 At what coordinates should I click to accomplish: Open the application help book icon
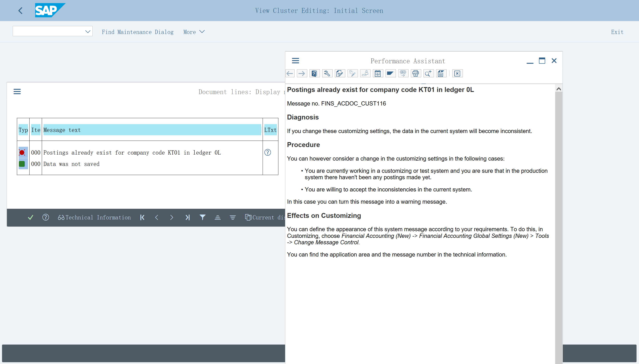[314, 74]
